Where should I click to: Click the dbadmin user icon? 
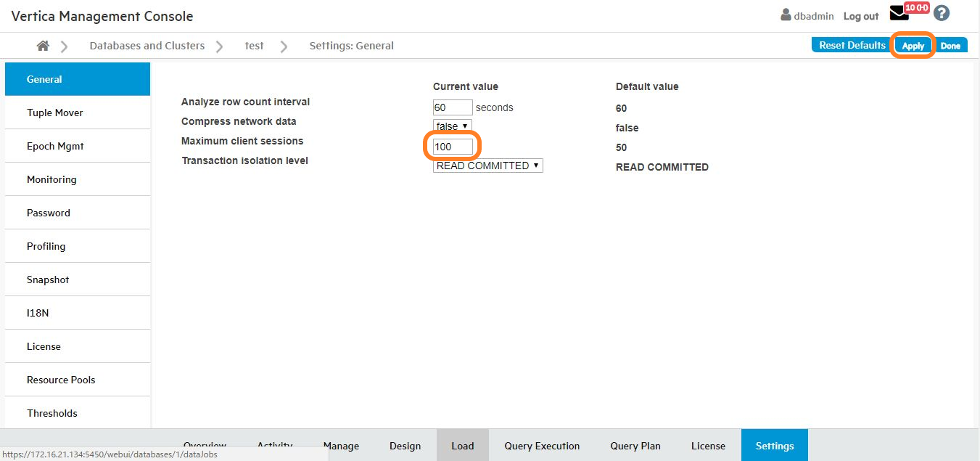786,15
